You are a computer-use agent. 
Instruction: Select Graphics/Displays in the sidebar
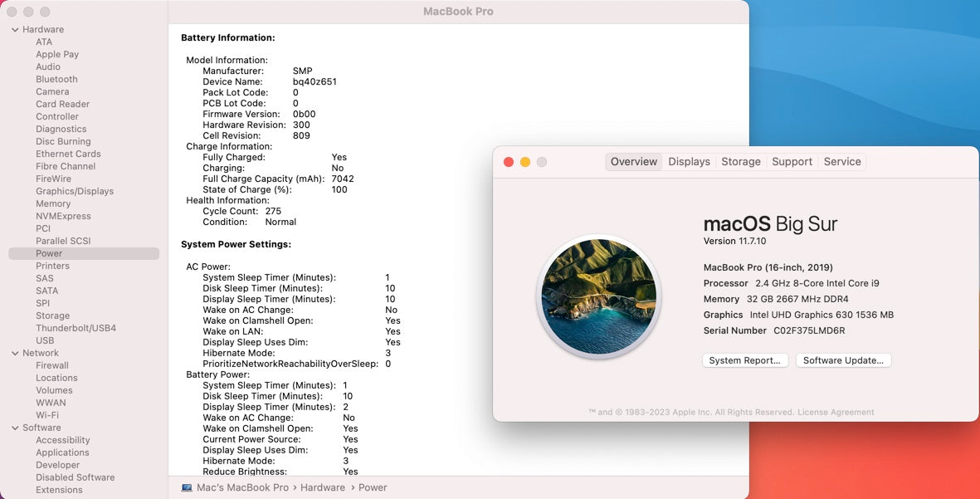tap(75, 191)
